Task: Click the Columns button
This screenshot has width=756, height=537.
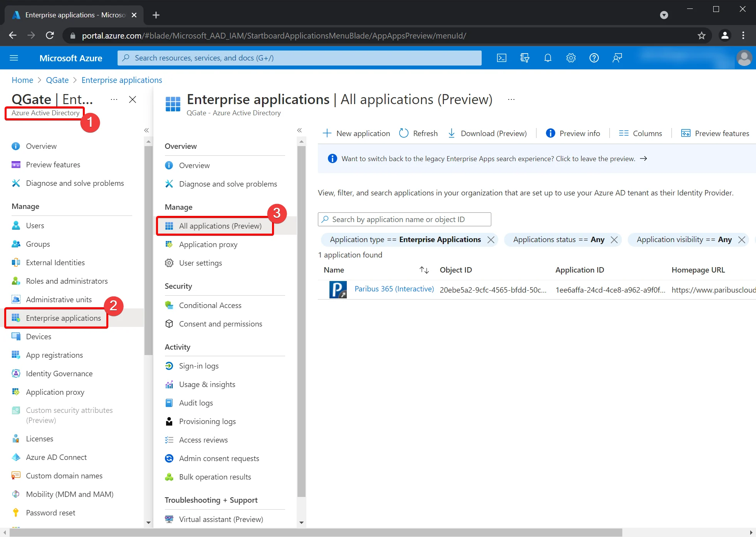Action: 640,133
